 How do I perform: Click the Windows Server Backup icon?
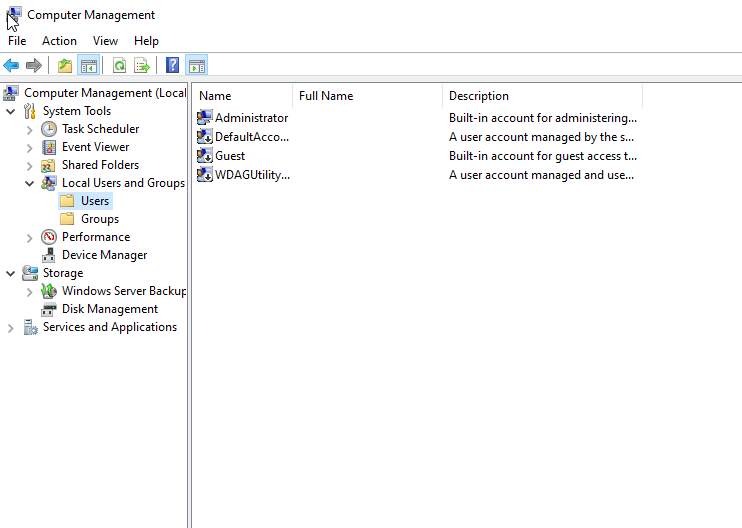click(49, 291)
